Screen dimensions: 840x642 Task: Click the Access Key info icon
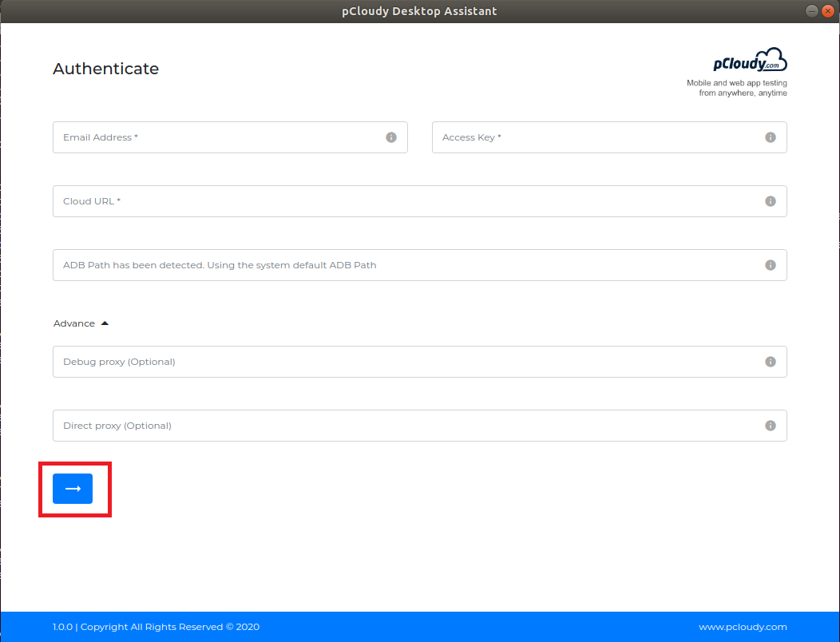click(771, 137)
